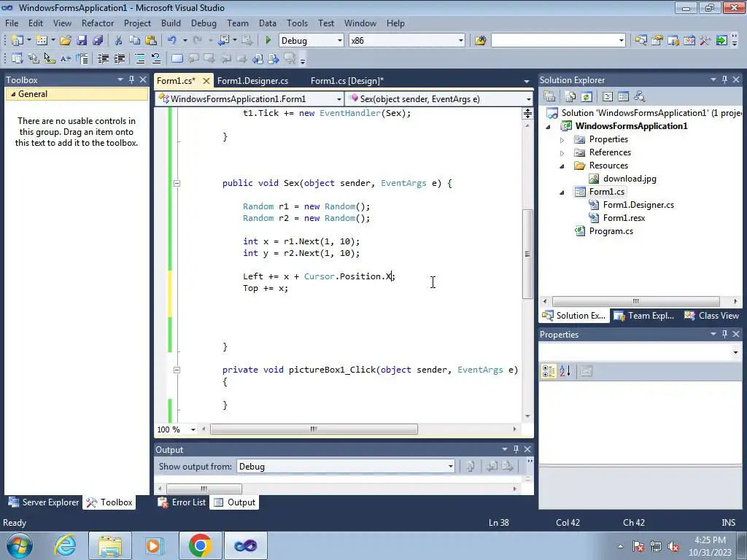Open the Refactor menu
747x560 pixels.
pyautogui.click(x=98, y=23)
